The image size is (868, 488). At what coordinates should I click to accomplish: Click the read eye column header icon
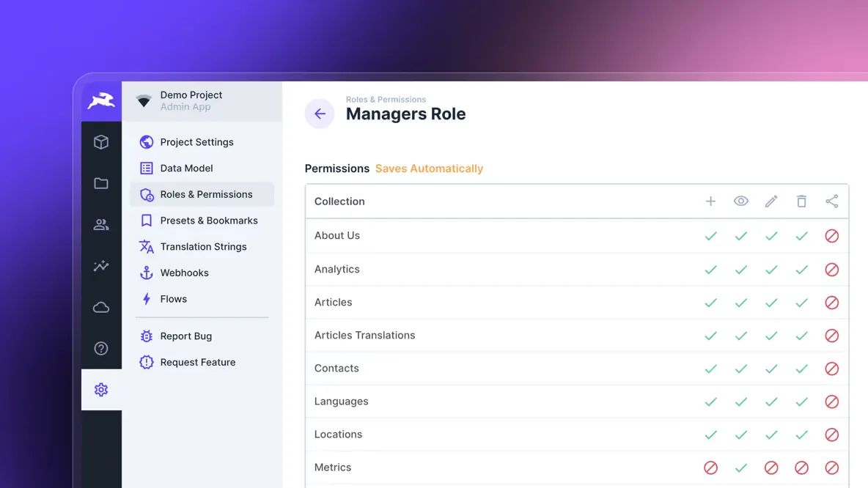click(741, 202)
